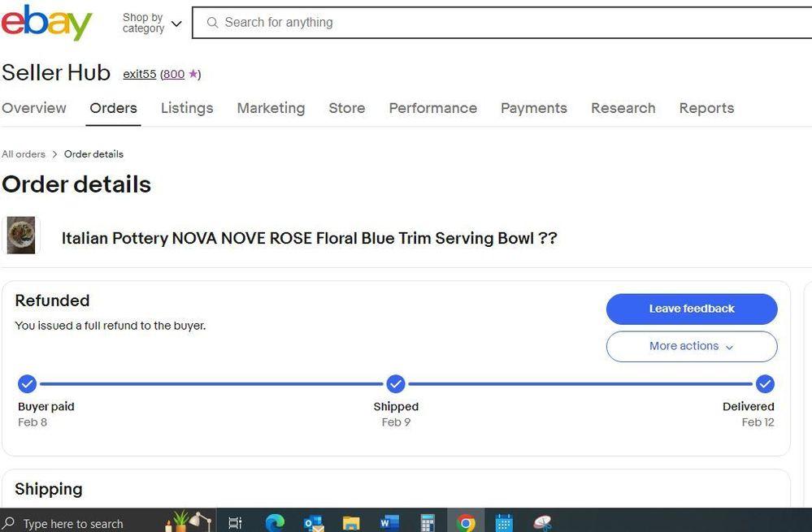Open the exit55 seller profile link
812x532 pixels.
pos(139,74)
